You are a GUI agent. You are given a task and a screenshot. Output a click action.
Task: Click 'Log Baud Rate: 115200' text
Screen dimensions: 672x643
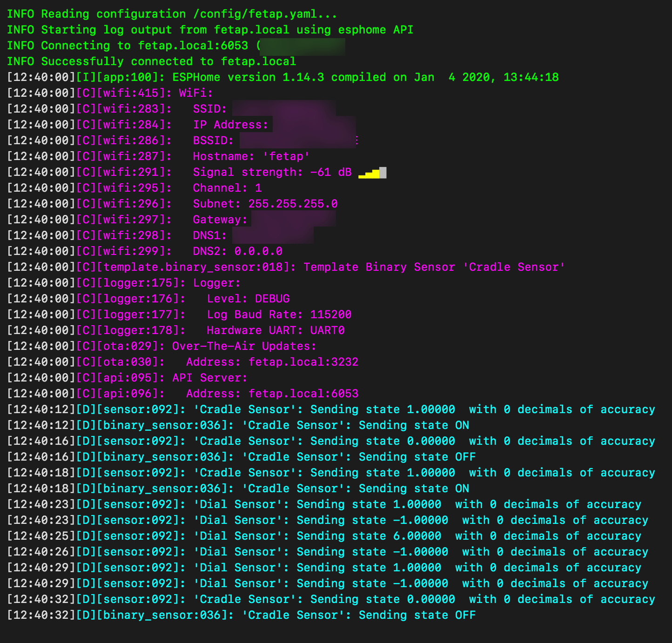[x=279, y=315]
